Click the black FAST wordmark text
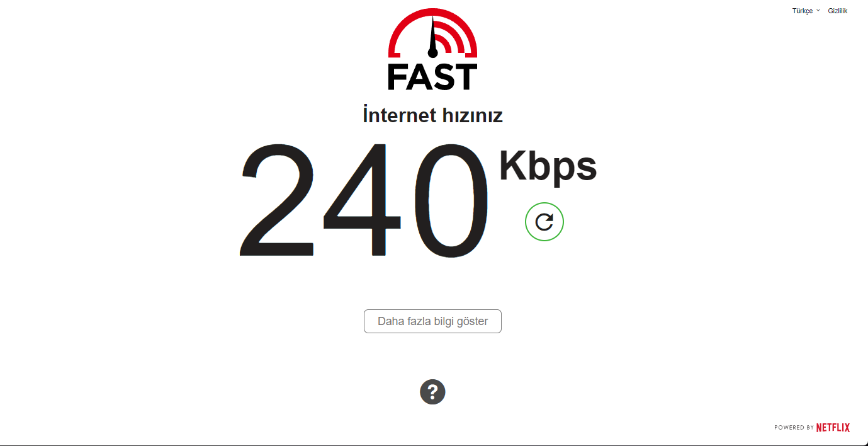This screenshot has height=446, width=868. tap(432, 76)
